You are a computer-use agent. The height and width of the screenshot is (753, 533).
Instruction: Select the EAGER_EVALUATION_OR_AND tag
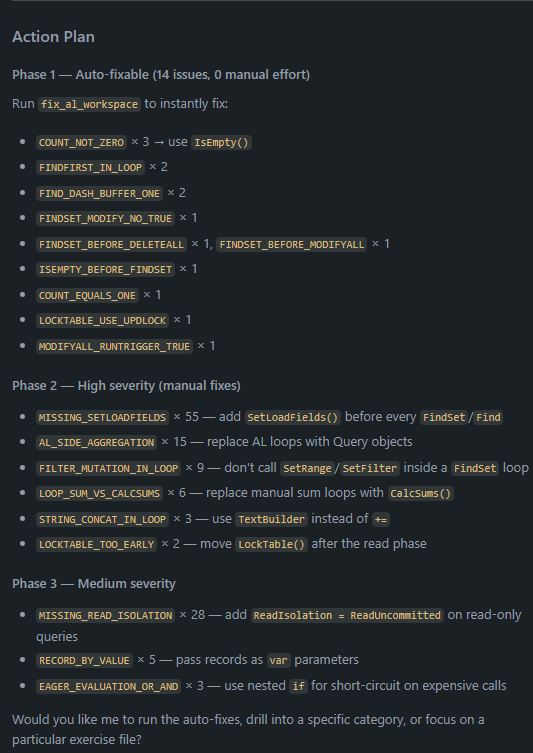109,686
